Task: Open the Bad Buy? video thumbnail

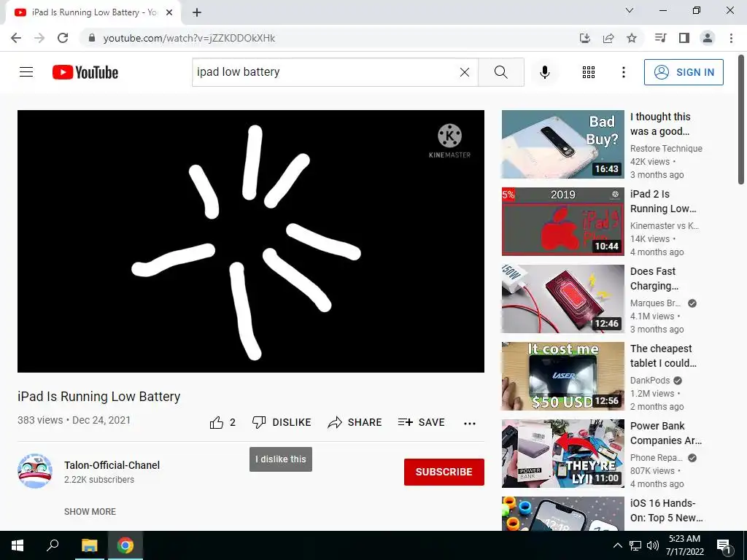Action: [562, 144]
